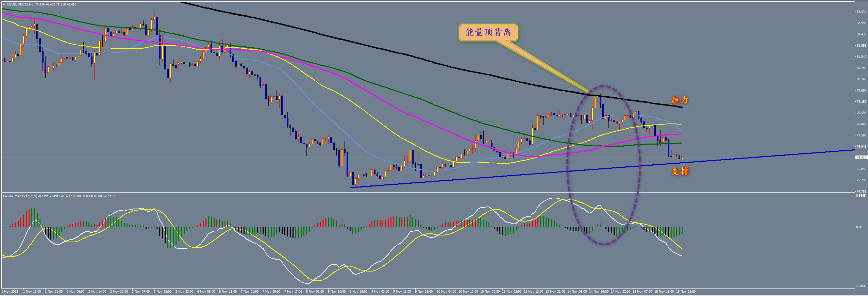Screen dimensions: 868x296
Task: Click price scale value 78.595
Action: click(x=861, y=113)
